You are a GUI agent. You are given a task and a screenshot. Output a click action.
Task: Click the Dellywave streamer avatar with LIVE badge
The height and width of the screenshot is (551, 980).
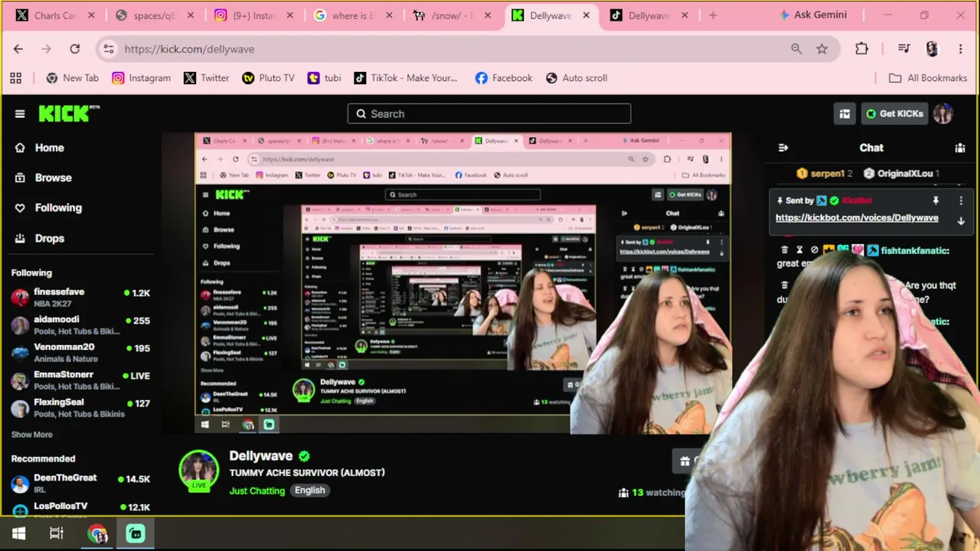pos(198,470)
